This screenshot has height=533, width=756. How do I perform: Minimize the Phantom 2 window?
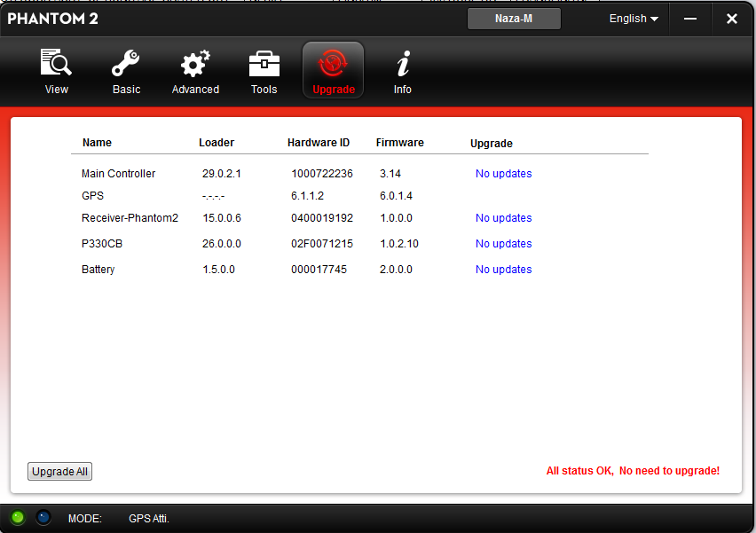click(690, 19)
